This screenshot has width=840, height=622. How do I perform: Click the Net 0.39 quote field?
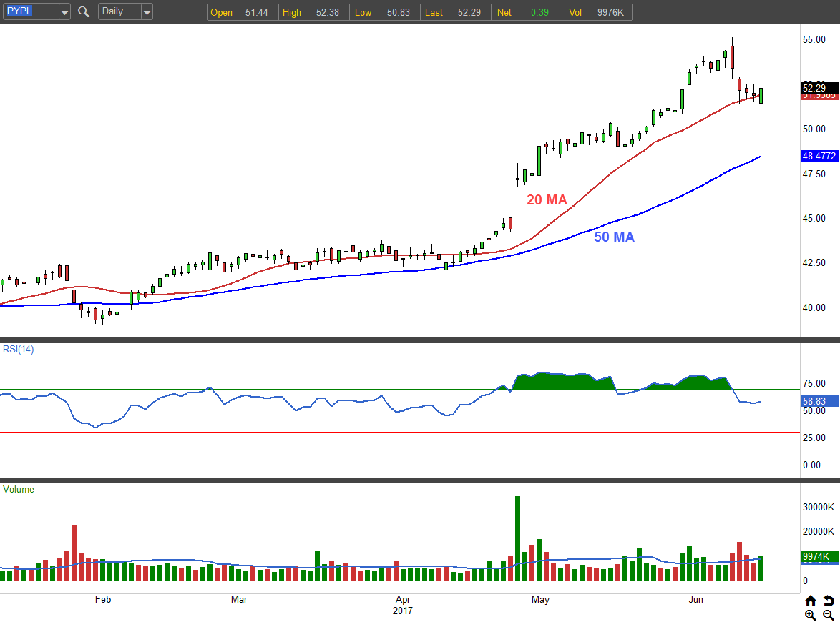526,12
